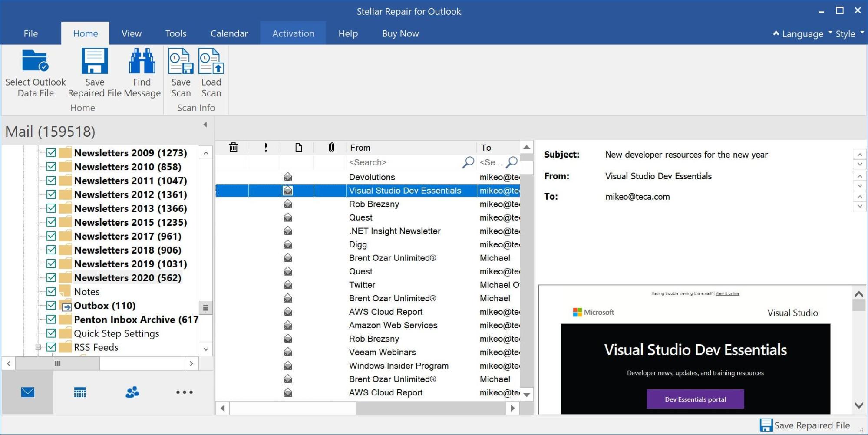Image resolution: width=868 pixels, height=435 pixels.
Task: Click Save Repaired File status bar button
Action: [x=805, y=425]
